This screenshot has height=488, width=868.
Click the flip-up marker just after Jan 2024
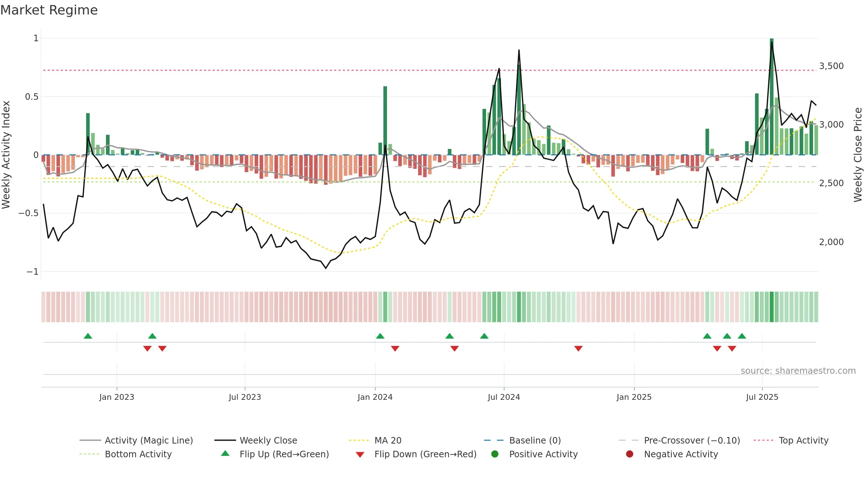click(380, 336)
